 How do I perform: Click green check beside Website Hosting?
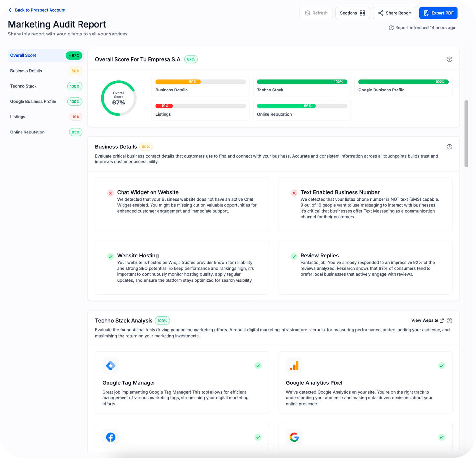coord(110,256)
